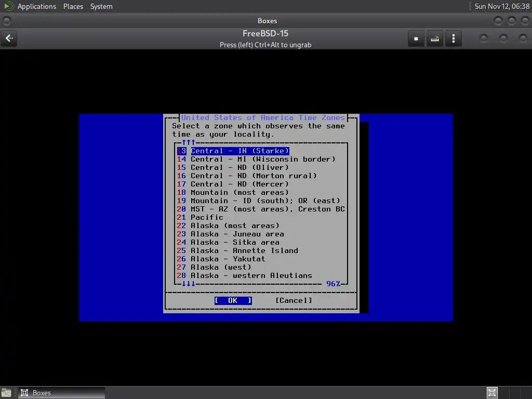
Task: Select zone 23 Alaska - Juneau area
Action: pyautogui.click(x=230, y=234)
